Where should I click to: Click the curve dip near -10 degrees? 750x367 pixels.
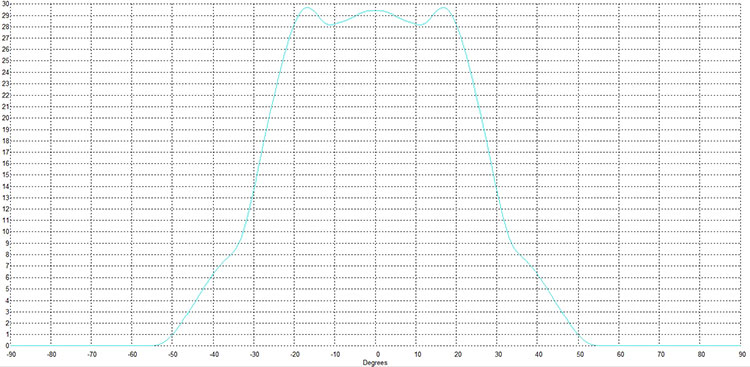332,24
